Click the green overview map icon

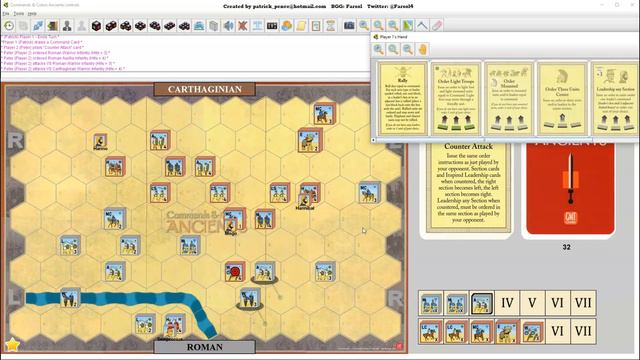click(x=407, y=26)
